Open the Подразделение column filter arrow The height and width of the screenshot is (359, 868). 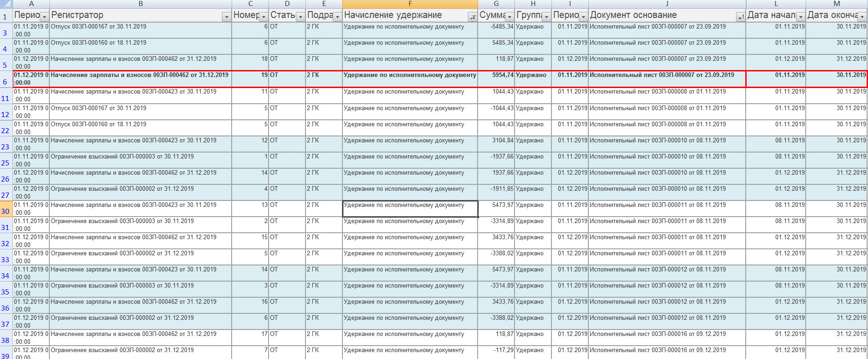click(x=337, y=17)
